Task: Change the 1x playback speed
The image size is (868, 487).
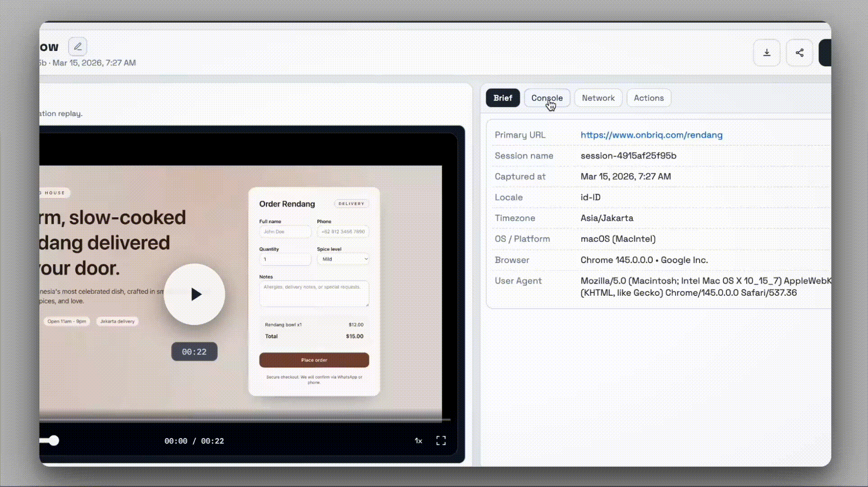Action: point(418,441)
